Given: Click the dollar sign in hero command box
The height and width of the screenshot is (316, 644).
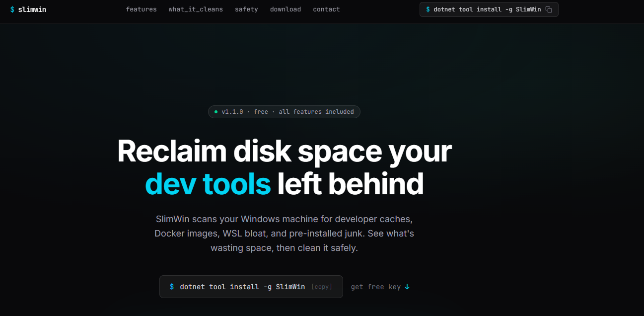Looking at the screenshot, I should coord(172,287).
